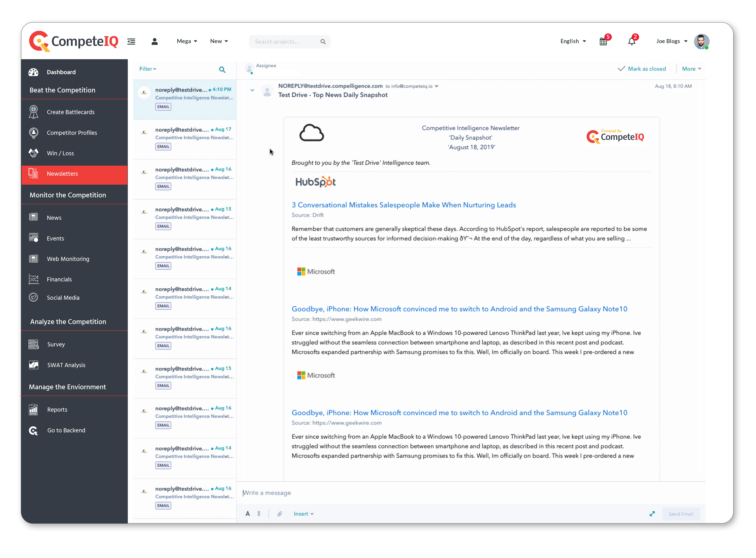Open the More dropdown
756x558 pixels.
pyautogui.click(x=691, y=69)
